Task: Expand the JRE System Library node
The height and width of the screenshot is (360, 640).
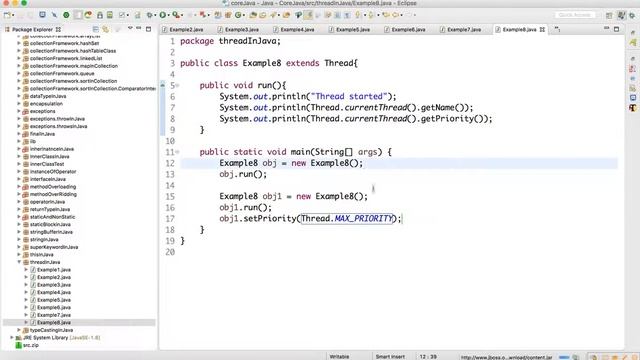Action: point(12,338)
